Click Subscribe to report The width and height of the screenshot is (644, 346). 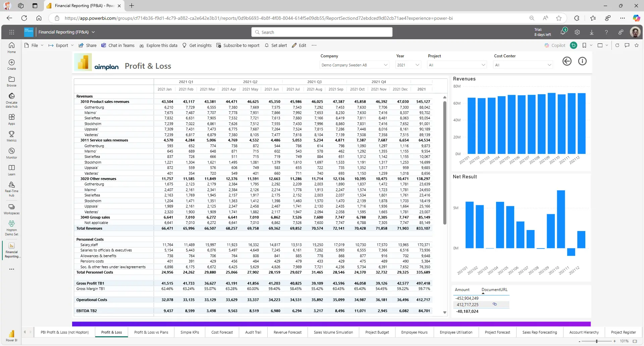(x=238, y=45)
